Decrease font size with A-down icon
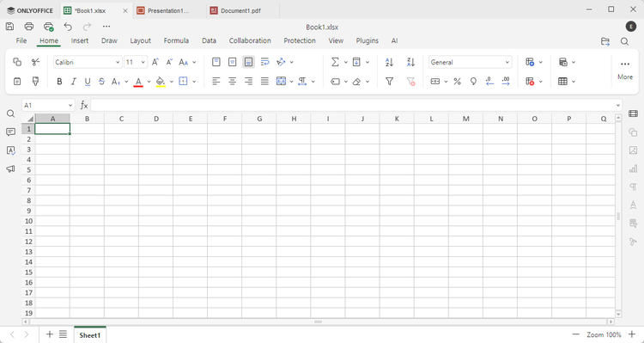The image size is (644, 343). click(169, 62)
